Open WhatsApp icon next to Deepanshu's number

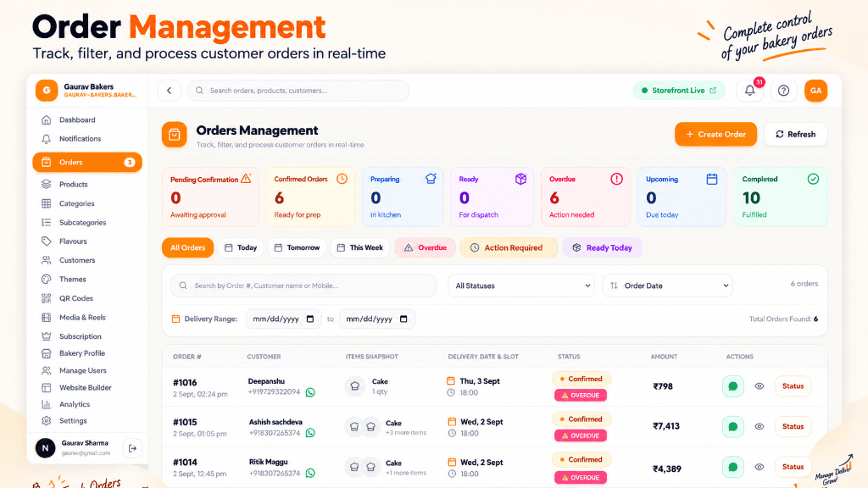click(x=310, y=392)
